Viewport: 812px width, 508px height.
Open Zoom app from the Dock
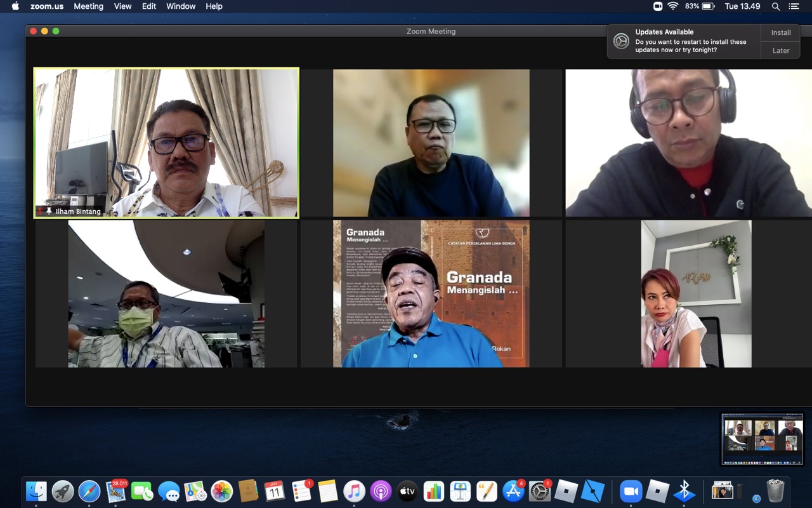(x=631, y=491)
